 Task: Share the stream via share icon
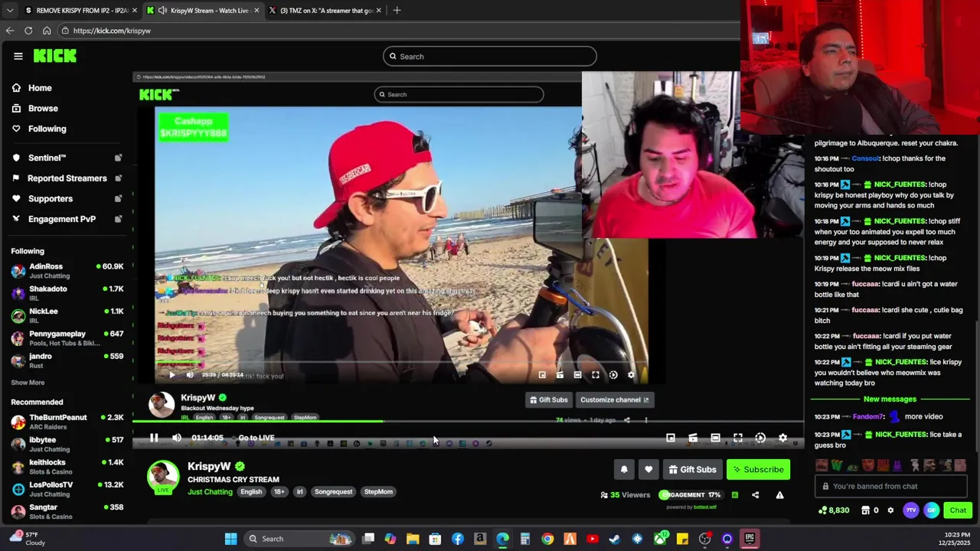[x=755, y=495]
